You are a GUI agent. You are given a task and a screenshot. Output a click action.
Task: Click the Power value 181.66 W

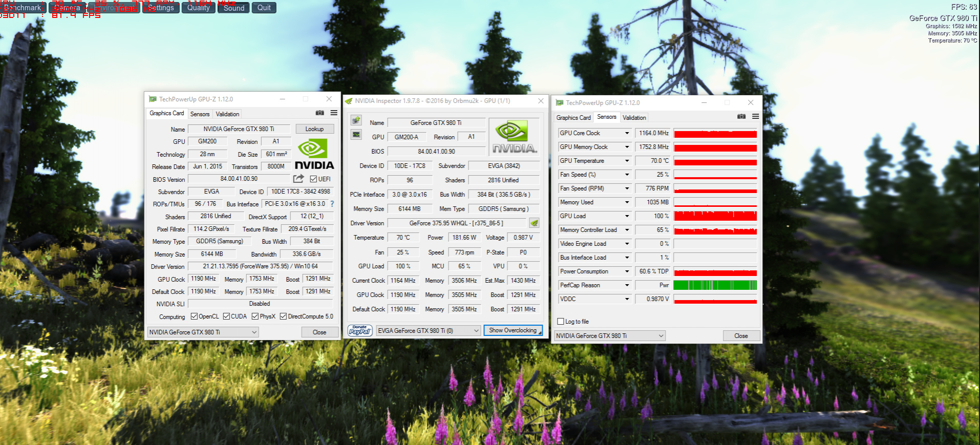click(x=464, y=238)
